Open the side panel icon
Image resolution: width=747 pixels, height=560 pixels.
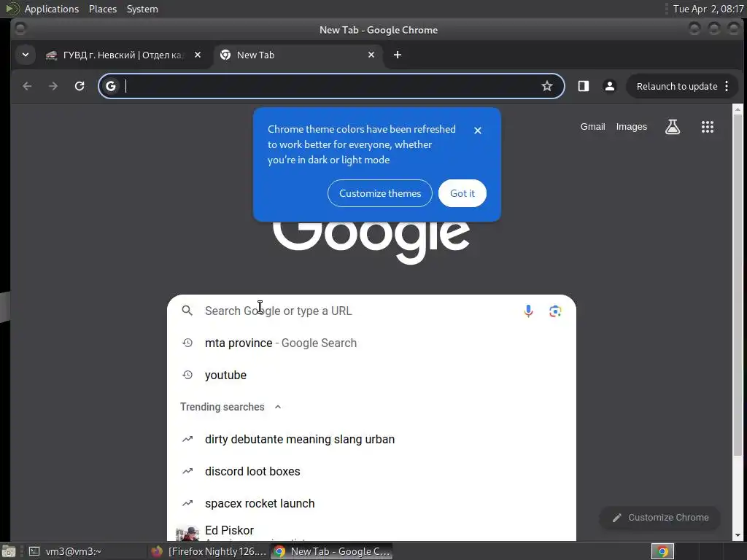click(584, 86)
